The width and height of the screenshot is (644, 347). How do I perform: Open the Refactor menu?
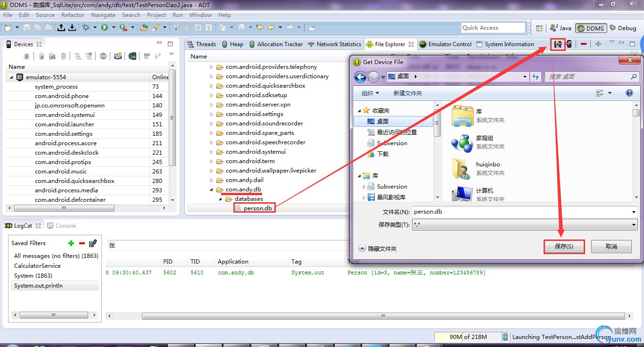click(x=73, y=15)
